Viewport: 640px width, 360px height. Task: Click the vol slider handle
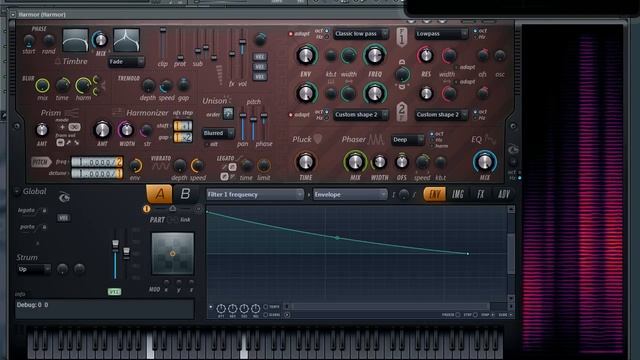(x=242, y=42)
